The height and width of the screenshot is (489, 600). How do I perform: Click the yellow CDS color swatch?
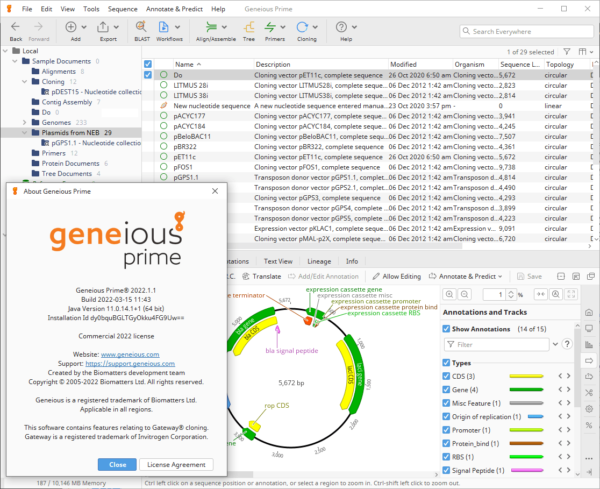[526, 376]
